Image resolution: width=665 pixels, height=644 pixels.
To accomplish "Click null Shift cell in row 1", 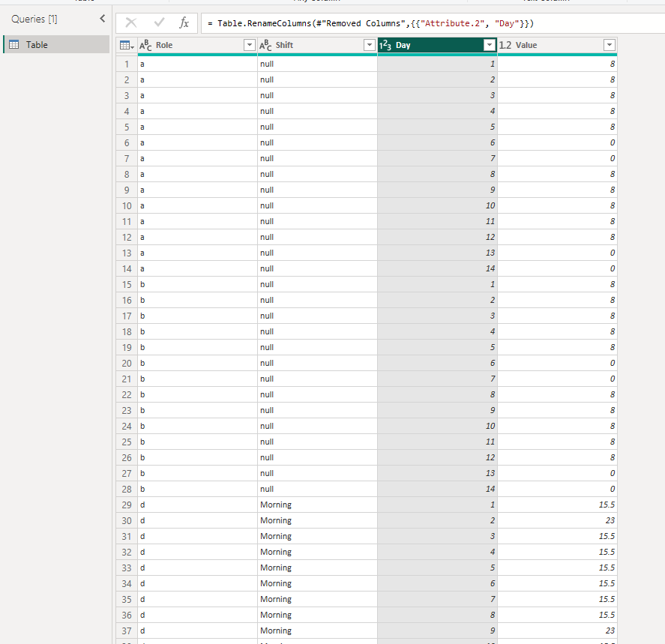I will tap(317, 64).
